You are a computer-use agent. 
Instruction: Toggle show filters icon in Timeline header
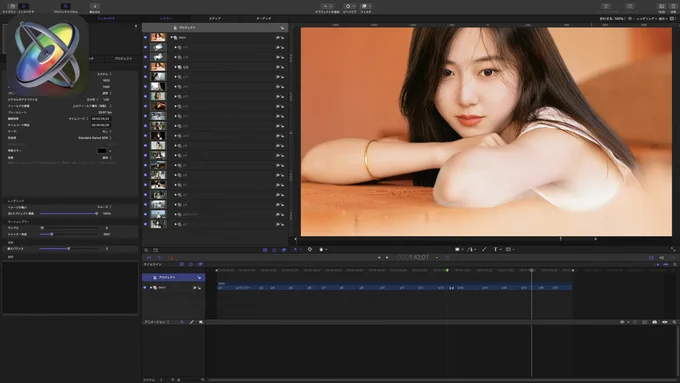click(x=200, y=264)
